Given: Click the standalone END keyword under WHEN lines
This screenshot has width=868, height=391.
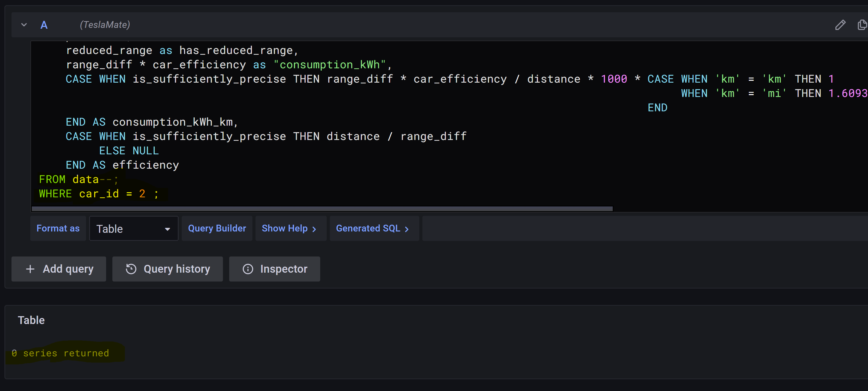Looking at the screenshot, I should click(657, 108).
